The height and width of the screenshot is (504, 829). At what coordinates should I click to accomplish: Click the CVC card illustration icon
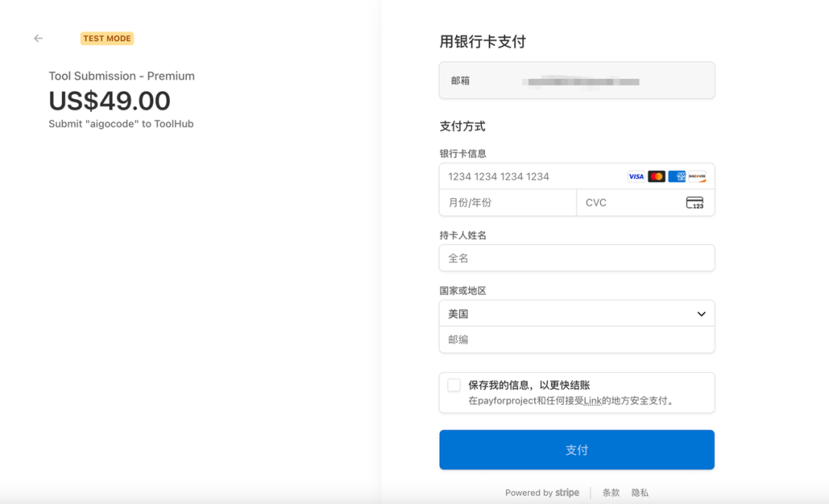click(x=695, y=203)
